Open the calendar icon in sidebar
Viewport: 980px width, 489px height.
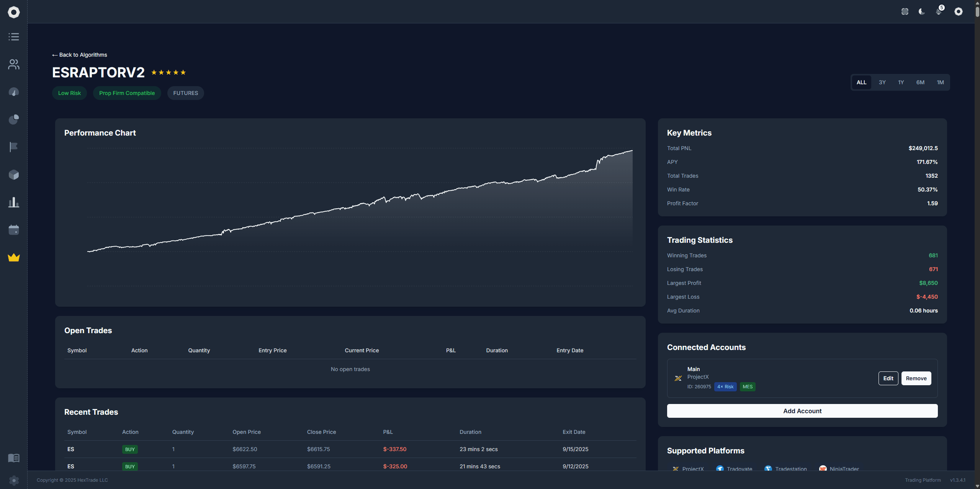point(14,230)
